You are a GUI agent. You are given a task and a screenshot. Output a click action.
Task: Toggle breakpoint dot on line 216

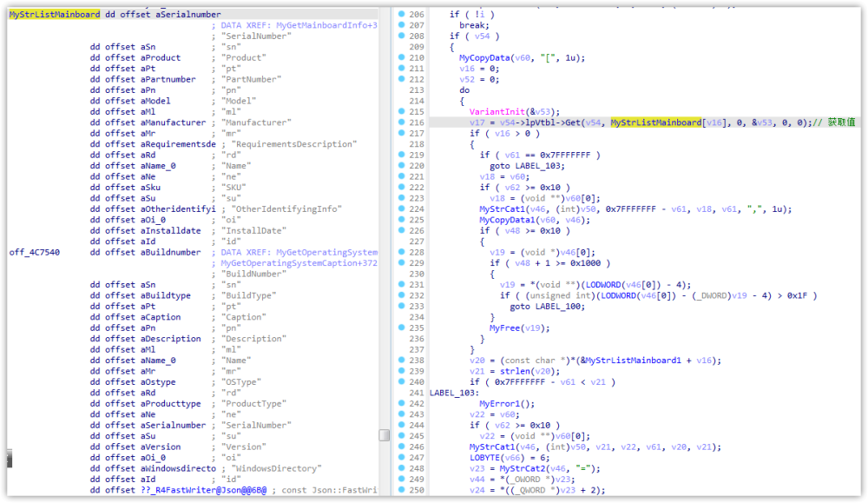pyautogui.click(x=401, y=122)
